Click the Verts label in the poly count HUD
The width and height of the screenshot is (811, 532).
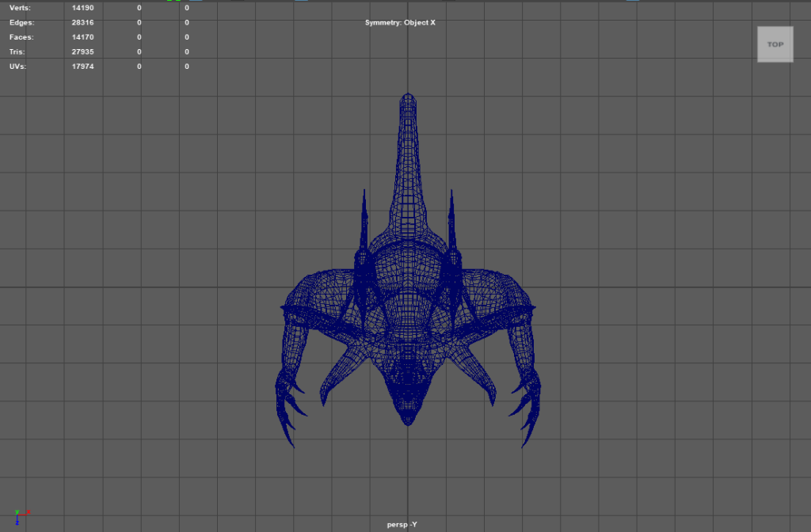click(20, 8)
